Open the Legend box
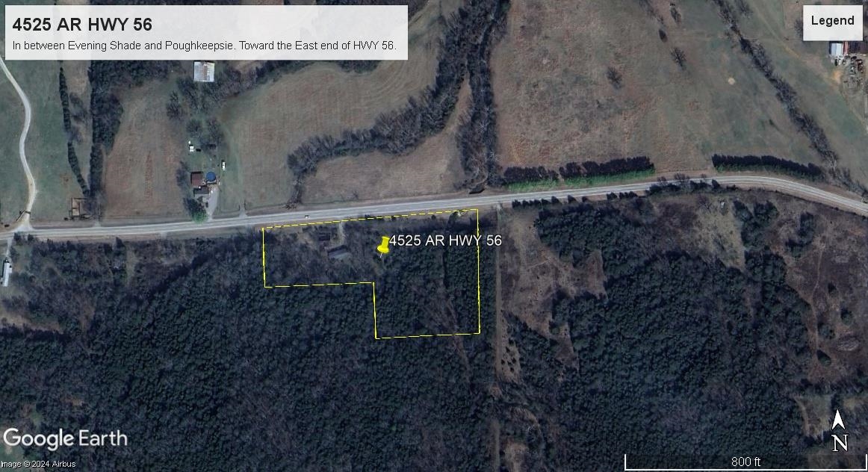 (832, 22)
